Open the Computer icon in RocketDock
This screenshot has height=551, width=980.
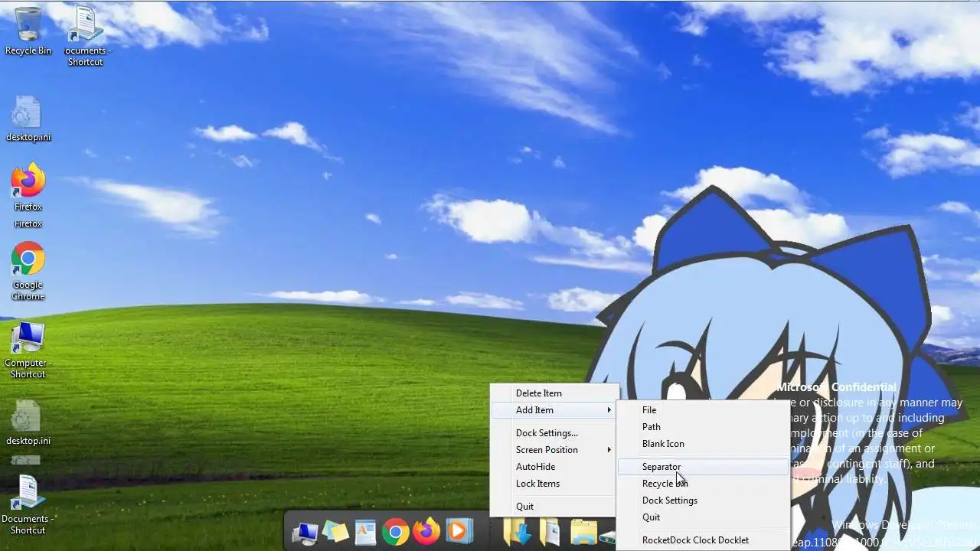tap(305, 533)
